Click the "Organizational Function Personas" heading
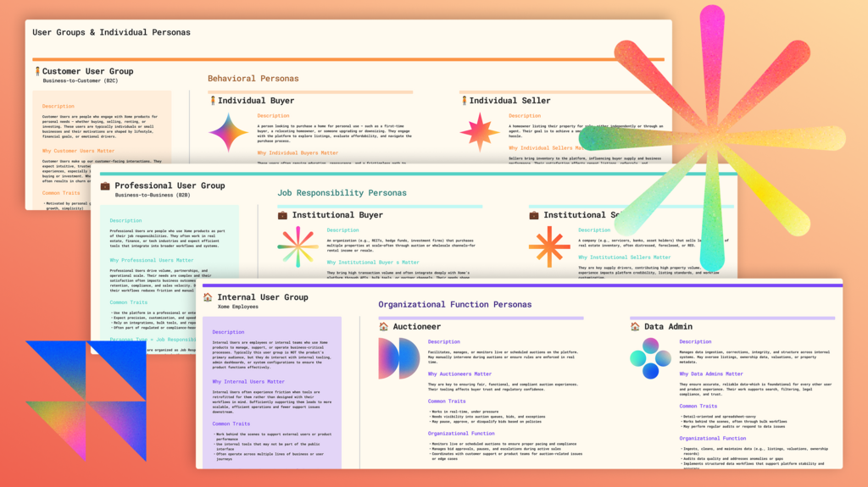 click(454, 304)
